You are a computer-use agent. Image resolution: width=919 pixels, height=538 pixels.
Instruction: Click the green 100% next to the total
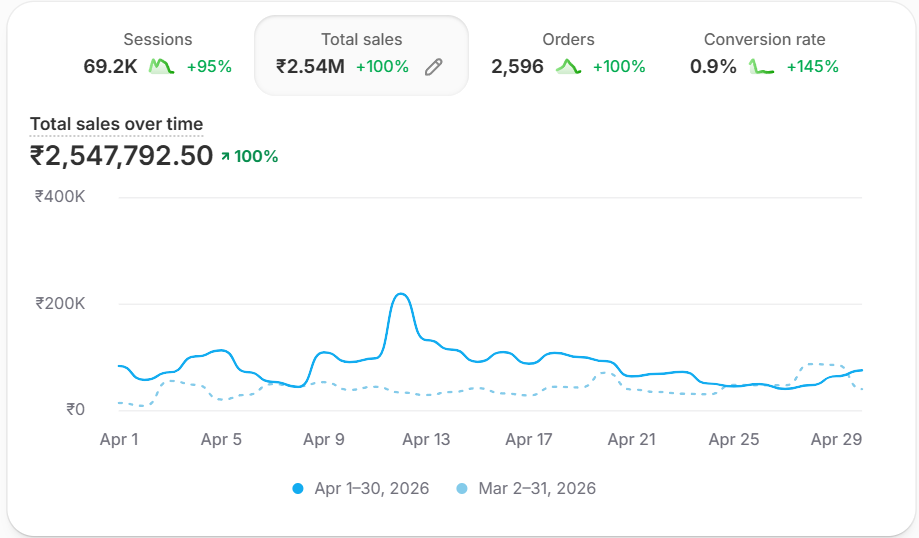[256, 156]
